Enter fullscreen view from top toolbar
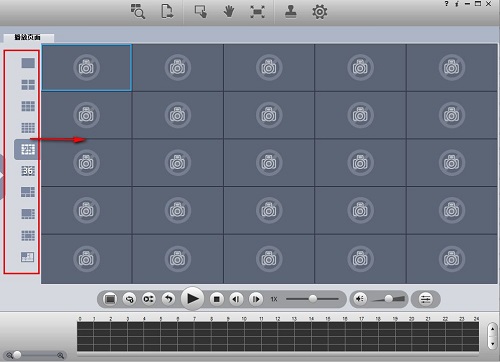 click(x=257, y=12)
